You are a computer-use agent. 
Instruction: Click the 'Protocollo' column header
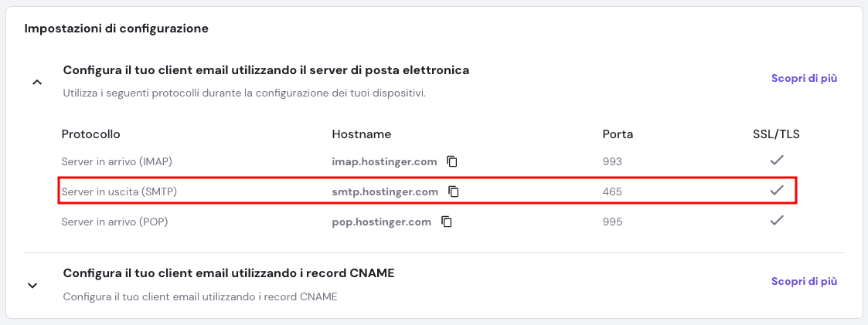(90, 134)
